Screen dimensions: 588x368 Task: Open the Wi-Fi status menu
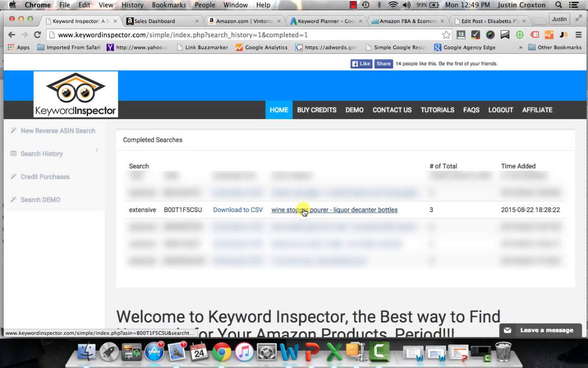pos(393,5)
